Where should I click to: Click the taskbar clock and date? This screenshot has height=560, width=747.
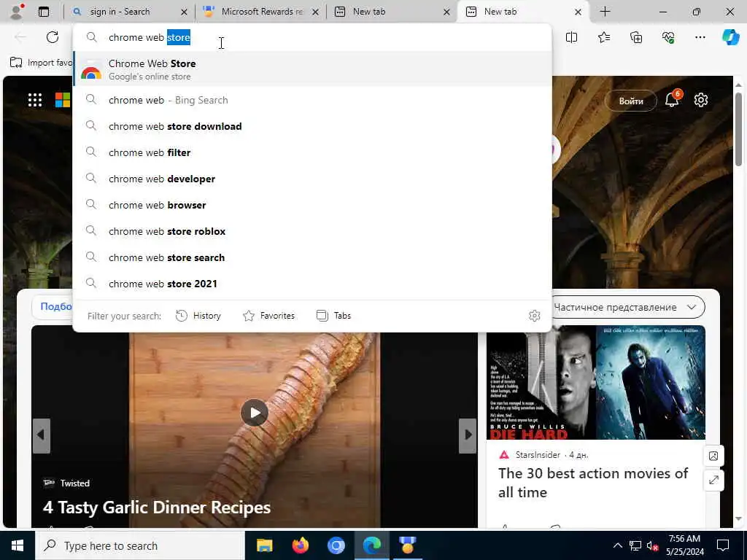[x=684, y=545]
